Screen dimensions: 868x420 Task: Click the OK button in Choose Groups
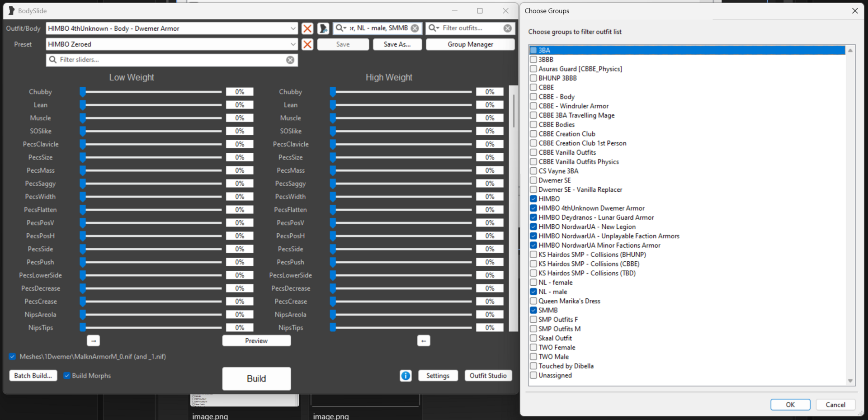tap(790, 405)
